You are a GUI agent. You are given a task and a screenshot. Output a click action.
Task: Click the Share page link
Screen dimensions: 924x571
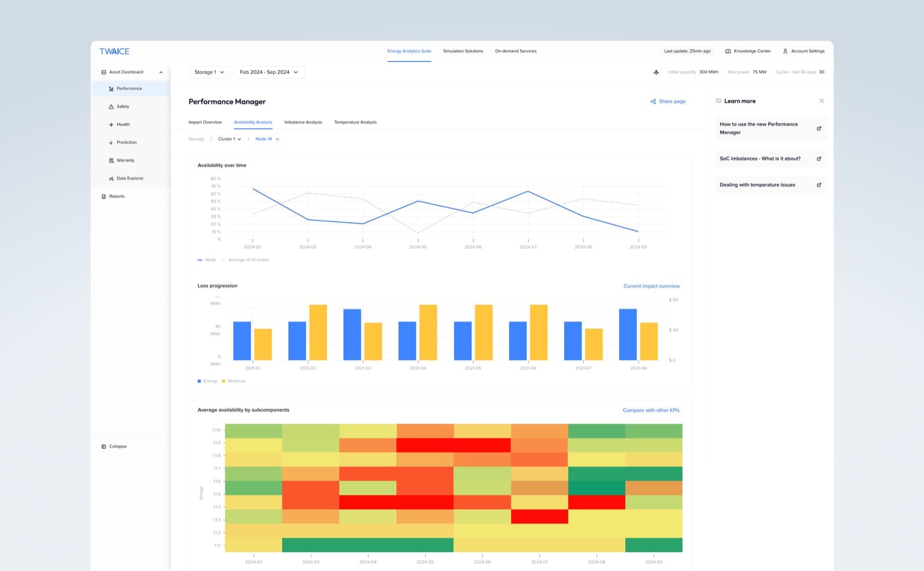pyautogui.click(x=668, y=102)
